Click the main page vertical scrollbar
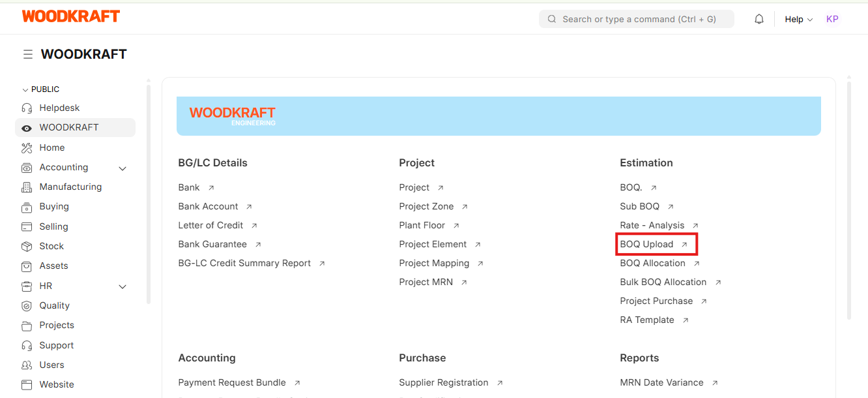The image size is (868, 398). click(x=849, y=199)
